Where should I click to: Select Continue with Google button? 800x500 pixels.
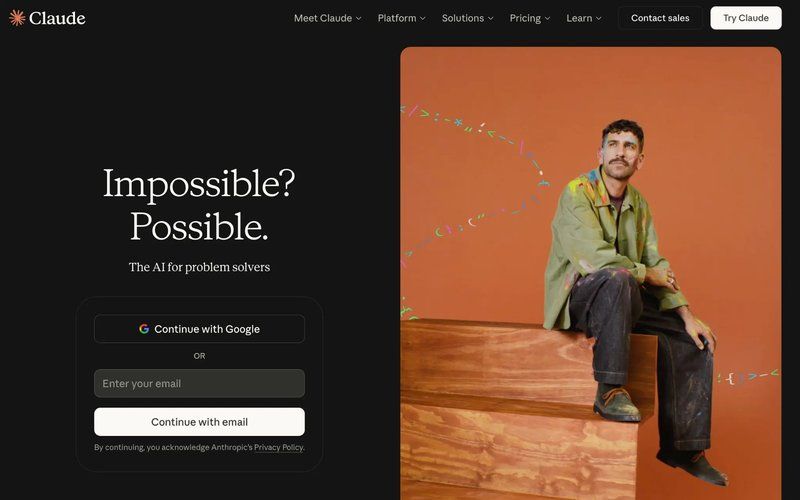click(199, 329)
